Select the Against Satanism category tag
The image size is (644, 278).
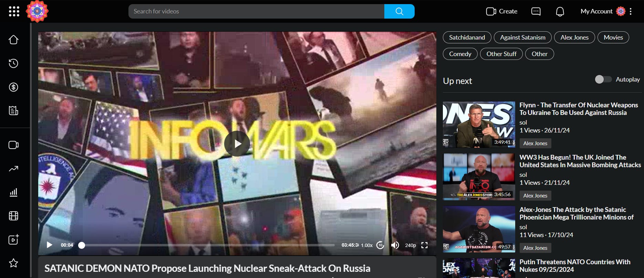click(x=523, y=38)
